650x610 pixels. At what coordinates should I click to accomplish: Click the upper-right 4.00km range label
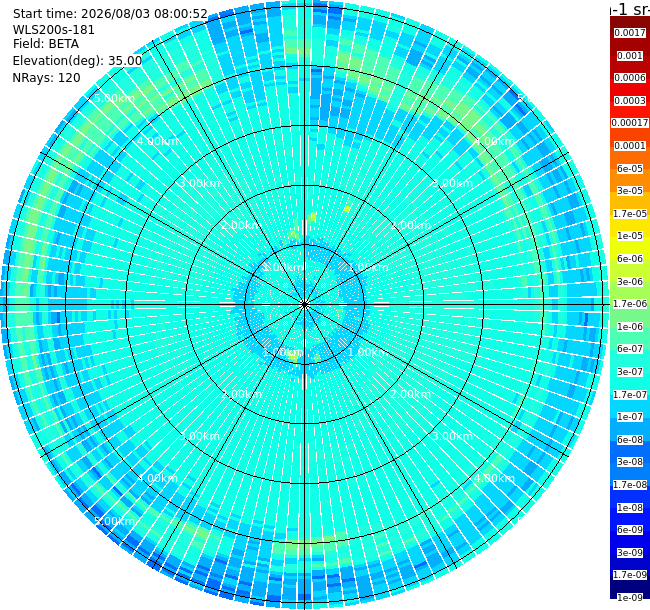(494, 141)
